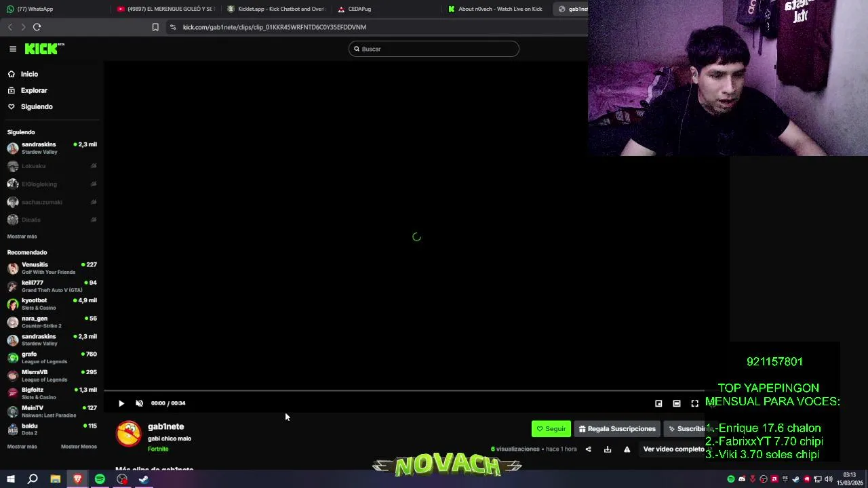Viewport: 868px width, 488px height.
Task: Go to the Kick logo homepage
Action: 45,49
